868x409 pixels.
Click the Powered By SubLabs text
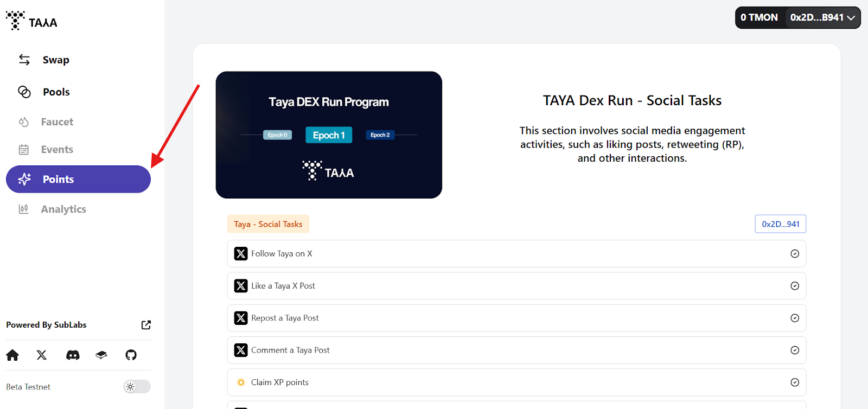coord(46,325)
